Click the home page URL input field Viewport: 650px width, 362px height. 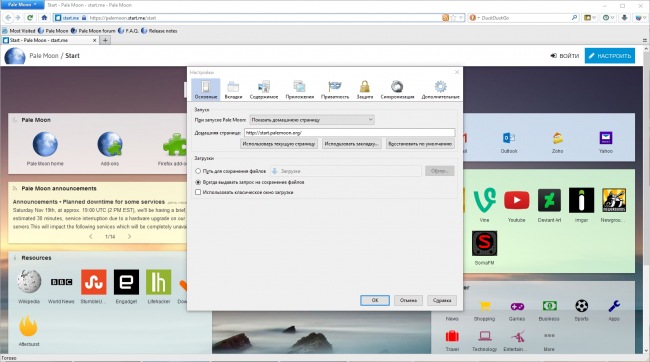point(349,133)
